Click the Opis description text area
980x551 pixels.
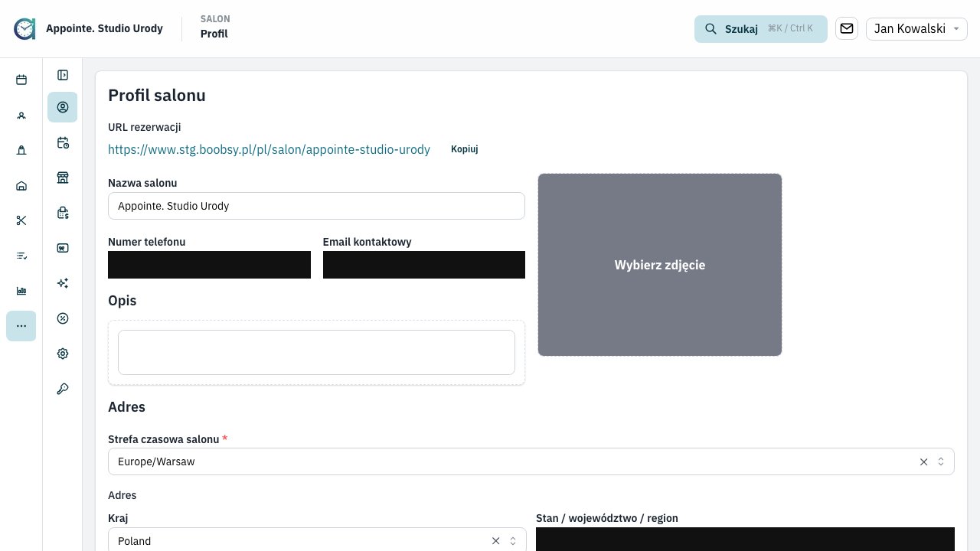316,352
